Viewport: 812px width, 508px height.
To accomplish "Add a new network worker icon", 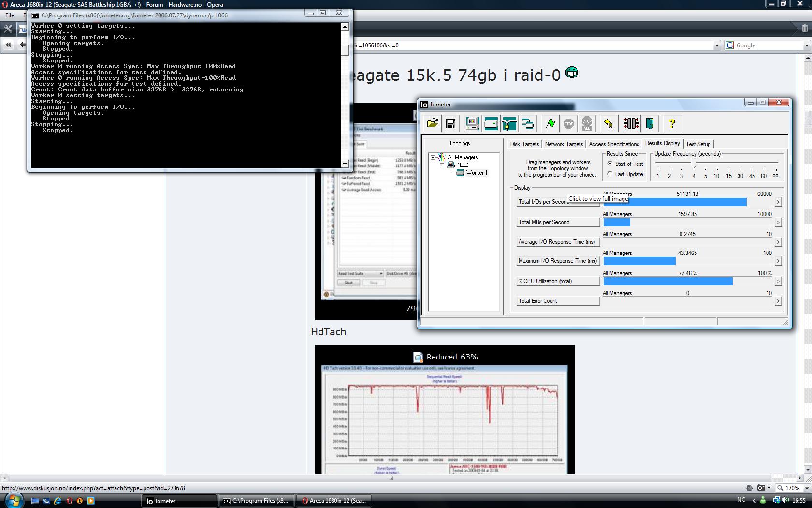I will tap(509, 123).
